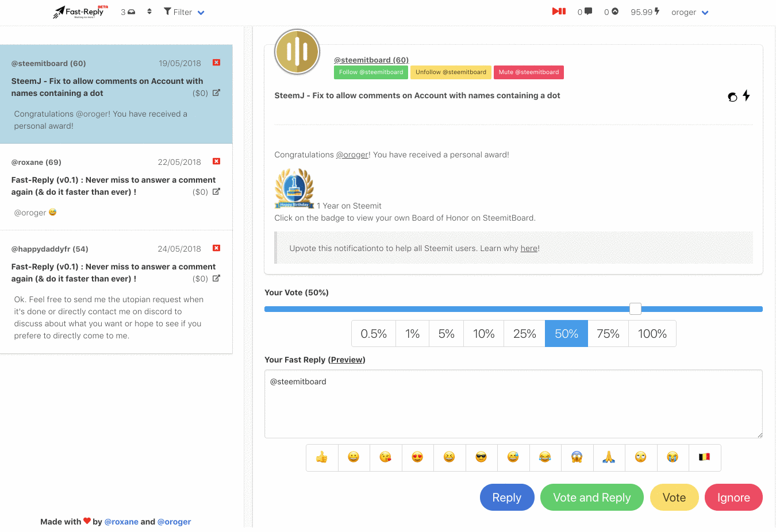The width and height of the screenshot is (776, 532).
Task: Set vote to 75%
Action: [x=608, y=334]
